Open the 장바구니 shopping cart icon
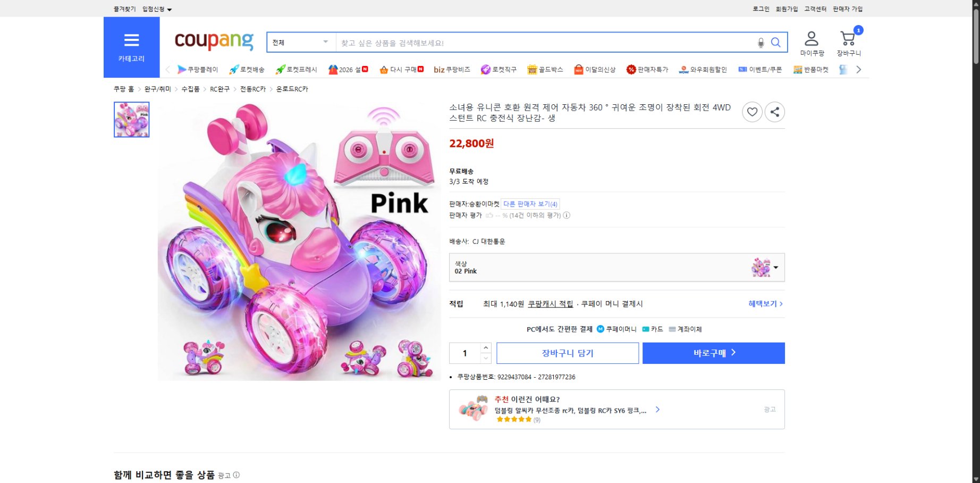The height and width of the screenshot is (483, 980). click(847, 37)
